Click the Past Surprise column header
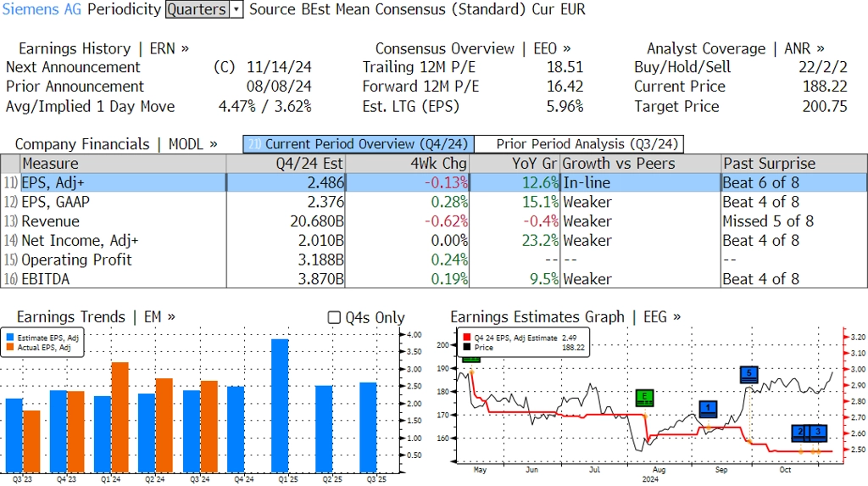This screenshot has width=868, height=486. pyautogui.click(x=794, y=164)
